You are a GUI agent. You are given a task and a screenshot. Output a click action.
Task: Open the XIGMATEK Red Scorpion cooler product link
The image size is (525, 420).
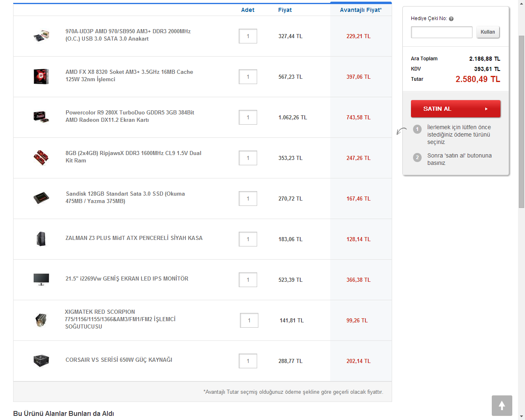120,319
